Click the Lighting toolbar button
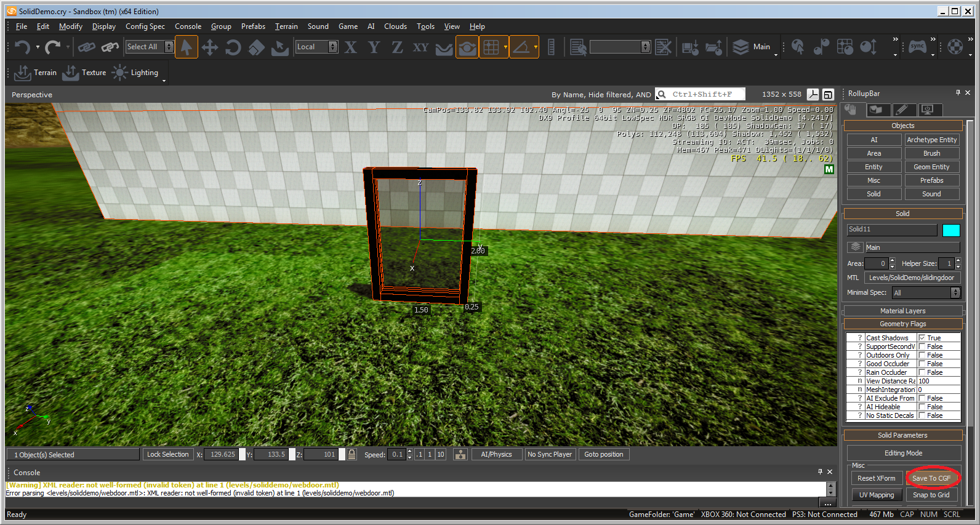This screenshot has height=525, width=980. (x=136, y=73)
